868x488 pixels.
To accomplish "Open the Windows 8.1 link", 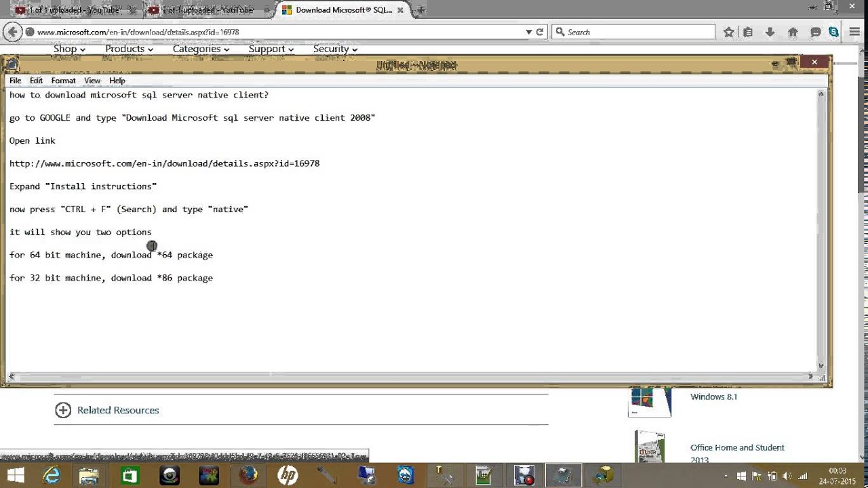I will point(713,396).
